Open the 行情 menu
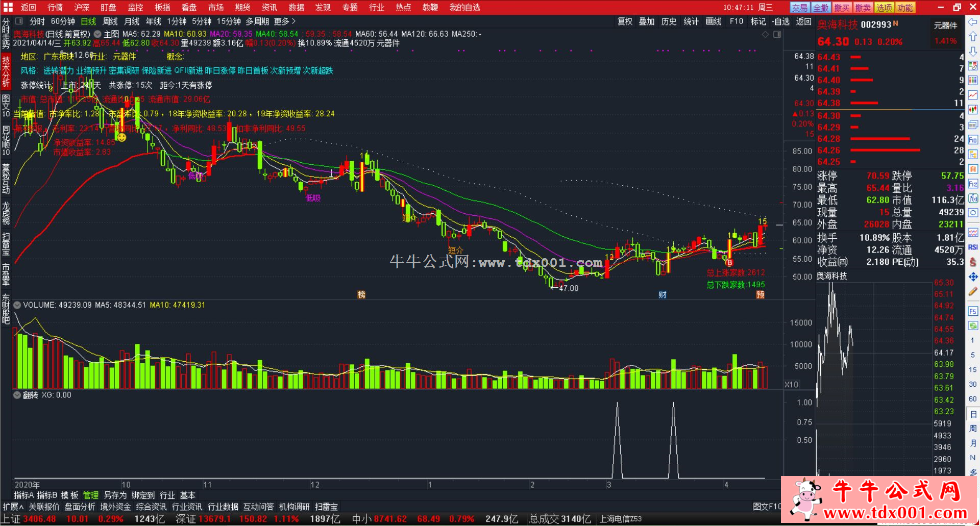The width and height of the screenshot is (980, 526). click(55, 7)
